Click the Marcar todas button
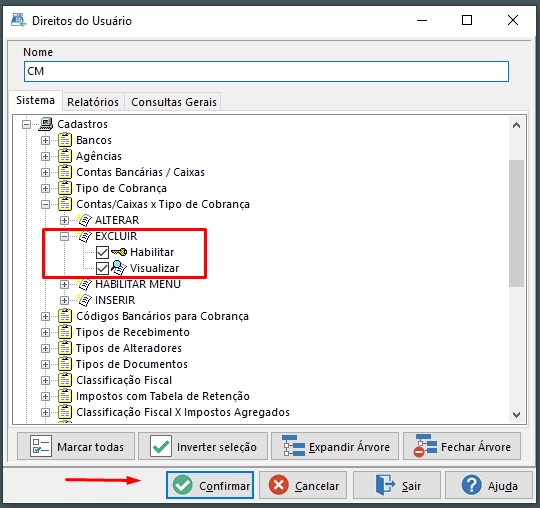This screenshot has height=508, width=540. [x=76, y=447]
